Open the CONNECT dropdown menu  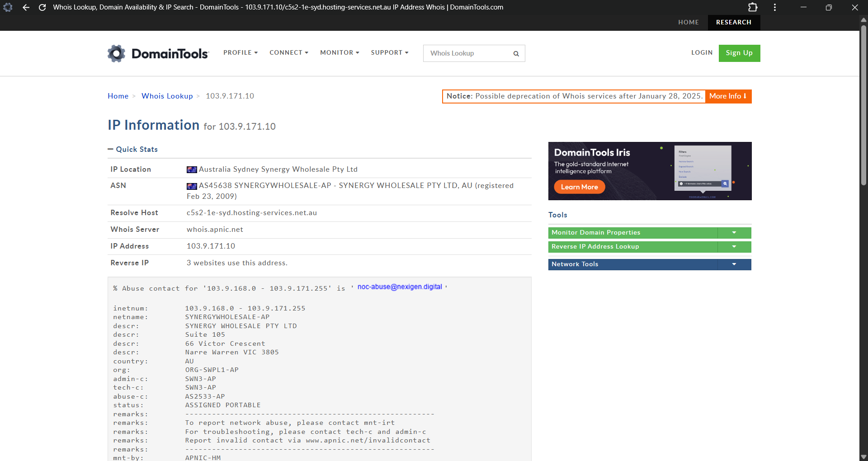289,53
